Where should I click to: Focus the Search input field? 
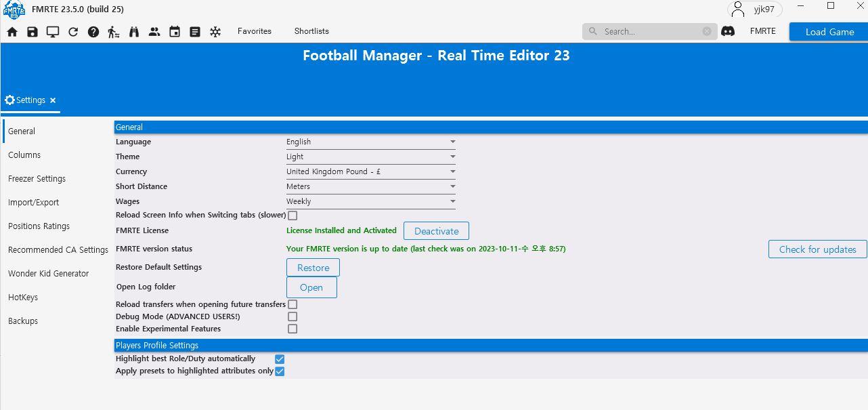click(650, 31)
